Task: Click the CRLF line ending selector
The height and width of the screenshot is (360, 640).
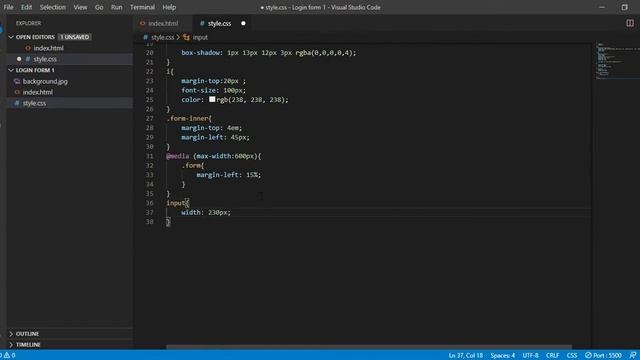Action: (x=552, y=355)
